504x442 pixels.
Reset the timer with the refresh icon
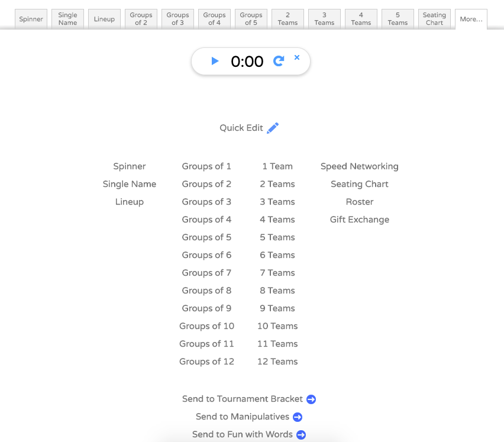(279, 61)
